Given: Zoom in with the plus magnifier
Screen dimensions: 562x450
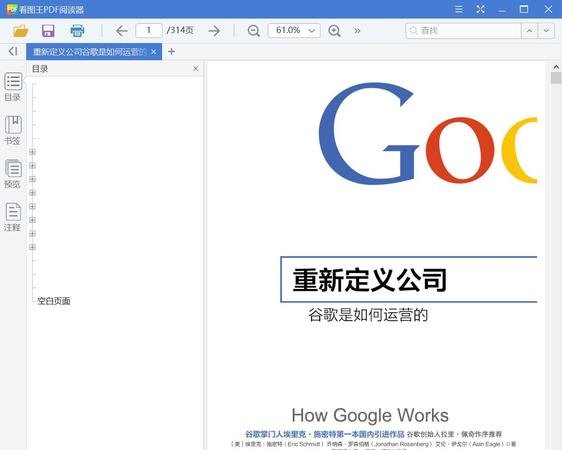Looking at the screenshot, I should (x=334, y=31).
